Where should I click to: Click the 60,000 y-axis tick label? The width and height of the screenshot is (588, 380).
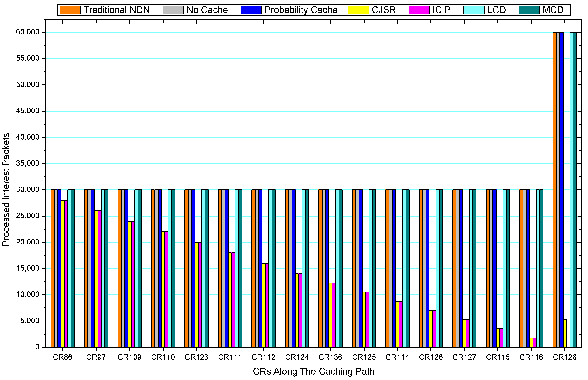27,32
